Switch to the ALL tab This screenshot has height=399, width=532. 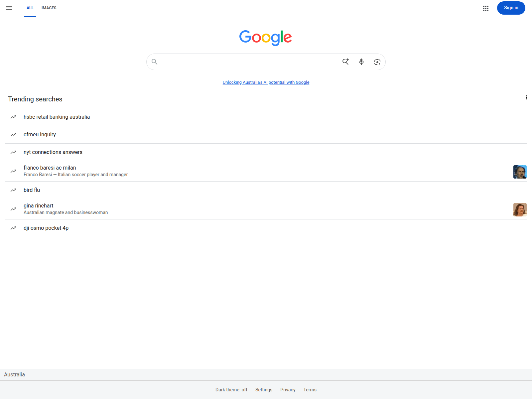pos(30,8)
